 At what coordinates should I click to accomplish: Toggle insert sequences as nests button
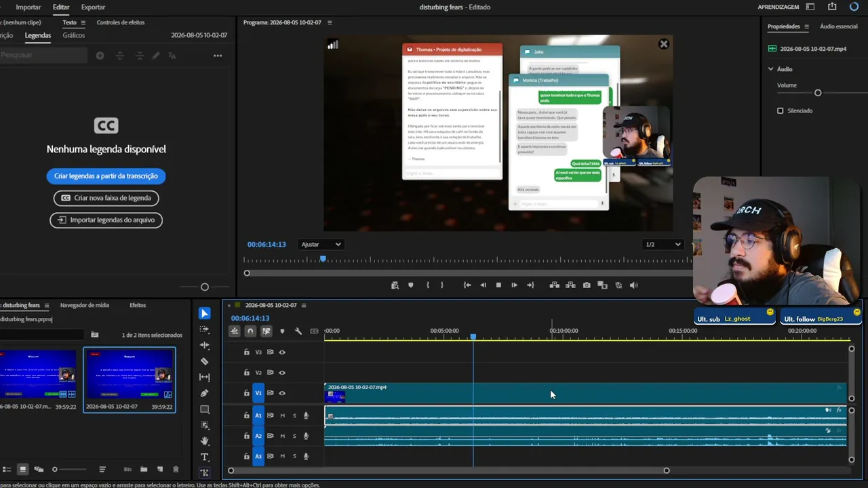(234, 331)
